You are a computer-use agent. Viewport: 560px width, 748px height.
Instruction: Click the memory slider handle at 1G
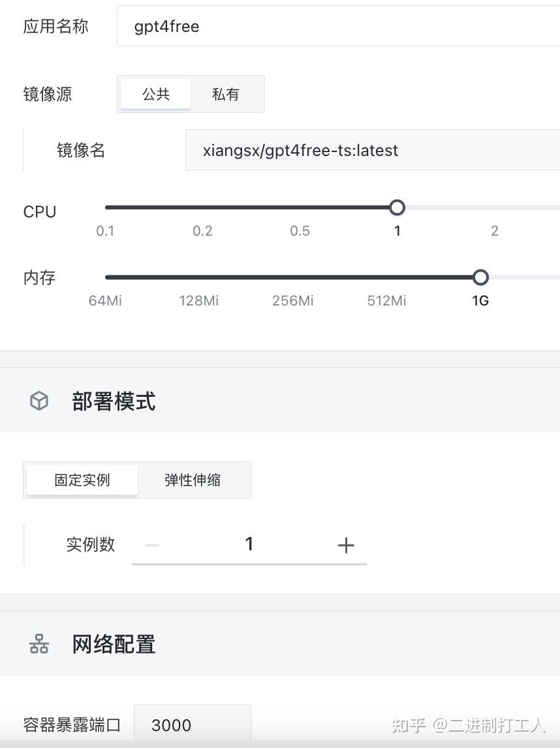point(480,277)
